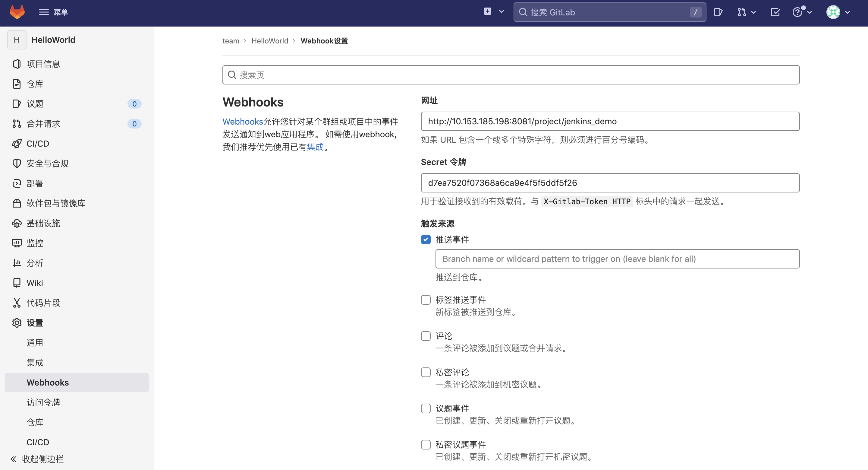Viewport: 868px width, 470px height.
Task: Enable the 评论 checkbox
Action: 426,336
